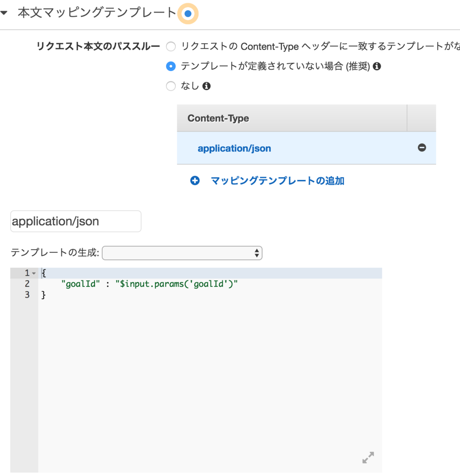Expand the template editor to fullscreen
The image size is (460, 476).
pos(367,458)
